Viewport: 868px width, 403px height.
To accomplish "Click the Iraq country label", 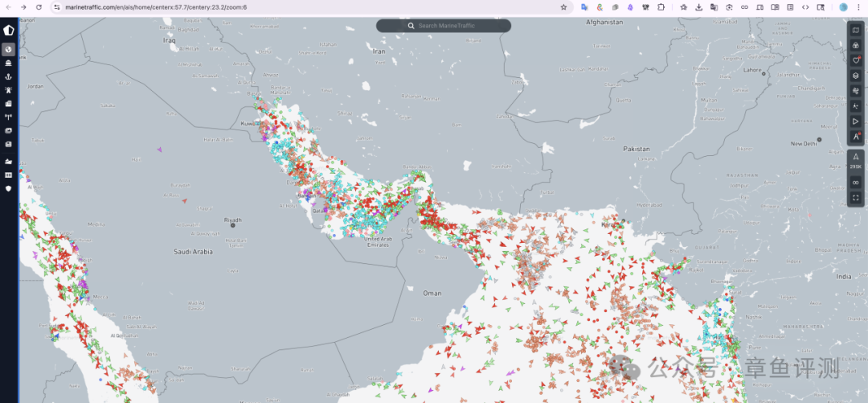I will point(169,40).
